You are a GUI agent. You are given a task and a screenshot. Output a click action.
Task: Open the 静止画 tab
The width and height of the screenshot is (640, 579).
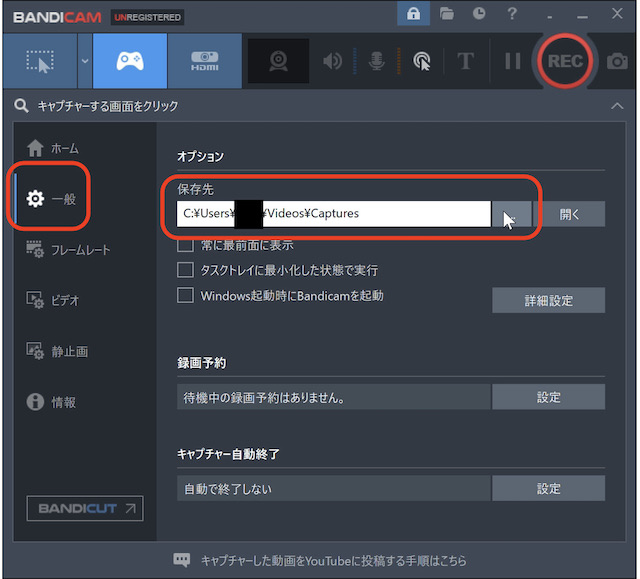(57, 351)
